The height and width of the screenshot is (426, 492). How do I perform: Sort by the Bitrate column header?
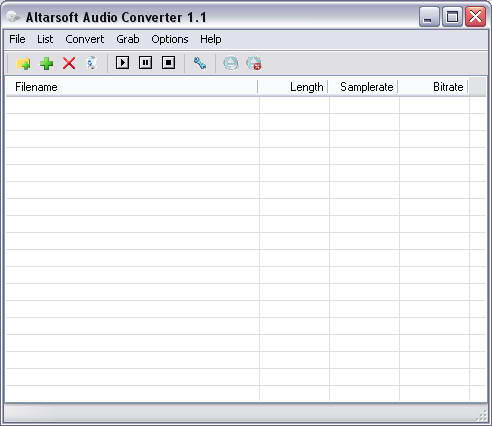point(433,87)
